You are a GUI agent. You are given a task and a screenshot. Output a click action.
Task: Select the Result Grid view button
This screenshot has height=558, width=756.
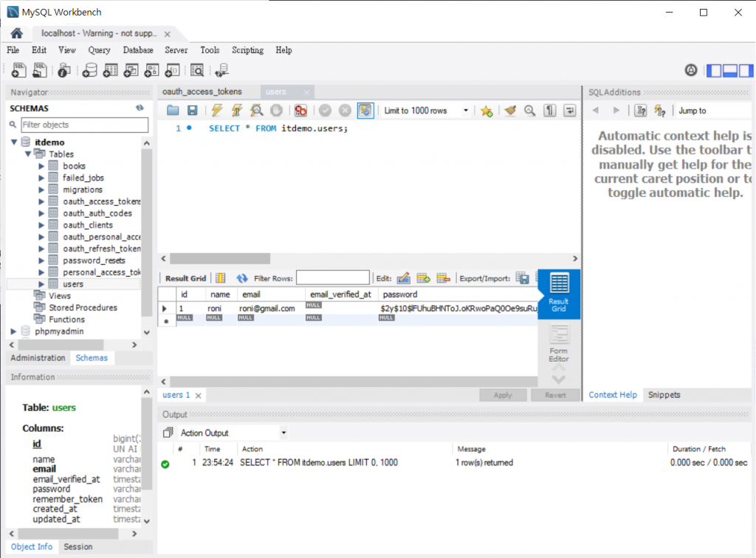pos(559,294)
